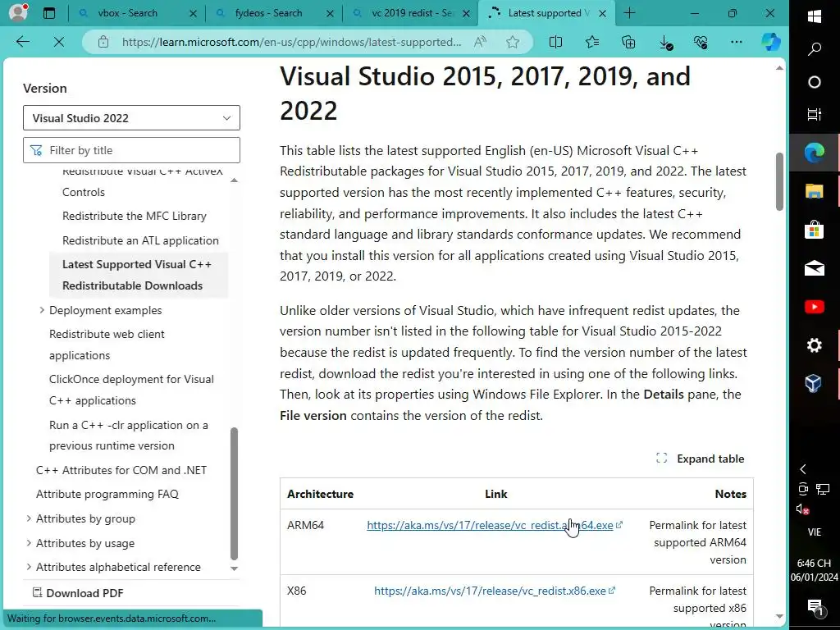
Task: Click the VIE input language indicator
Action: click(815, 532)
